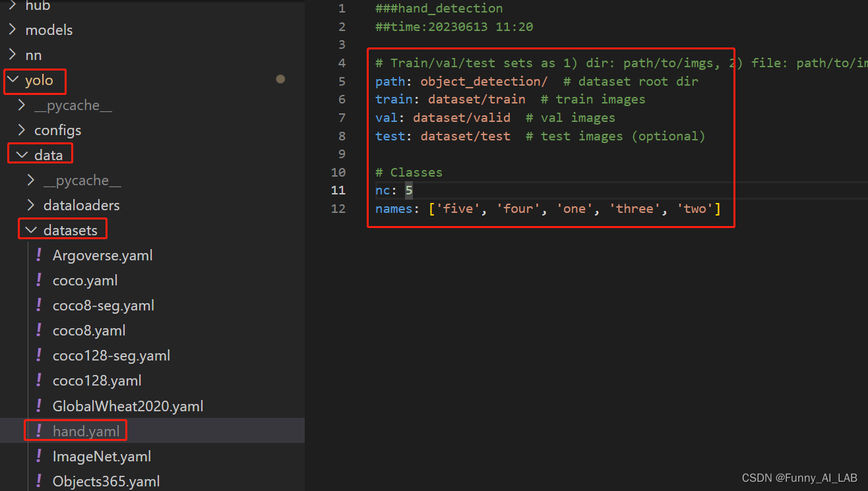This screenshot has width=868, height=491.
Task: Expand the dataloaders folder chevron
Action: 31,206
